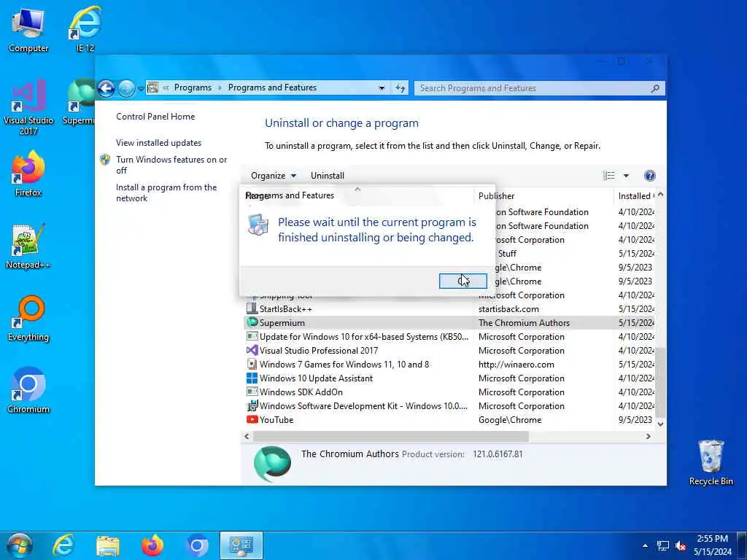The width and height of the screenshot is (747, 560).
Task: Click the Supermium icon in details pane
Action: click(273, 464)
